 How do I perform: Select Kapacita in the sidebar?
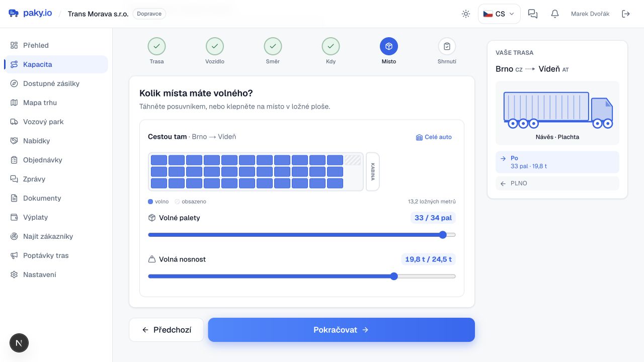(56, 64)
